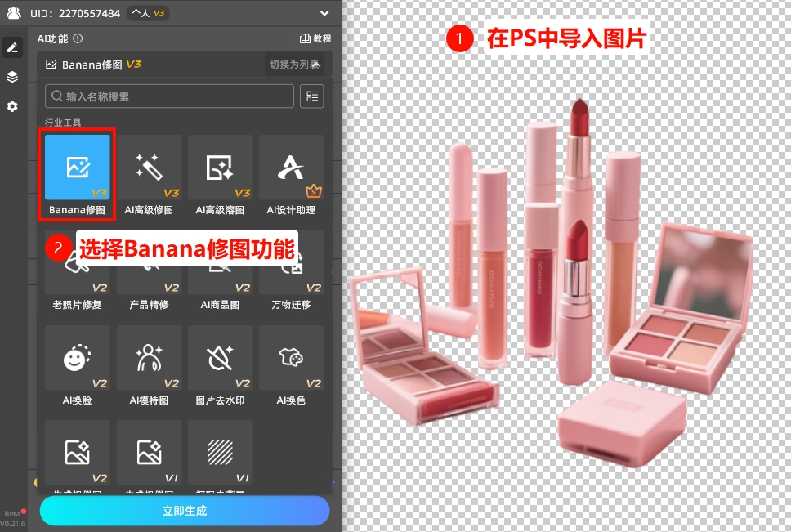Click the 立即生成 generate button

[x=184, y=509]
